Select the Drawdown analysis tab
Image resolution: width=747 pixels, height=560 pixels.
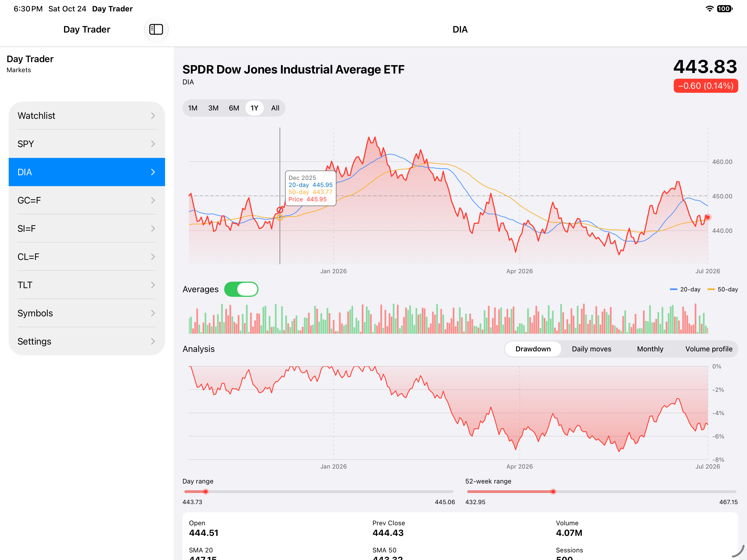point(533,349)
